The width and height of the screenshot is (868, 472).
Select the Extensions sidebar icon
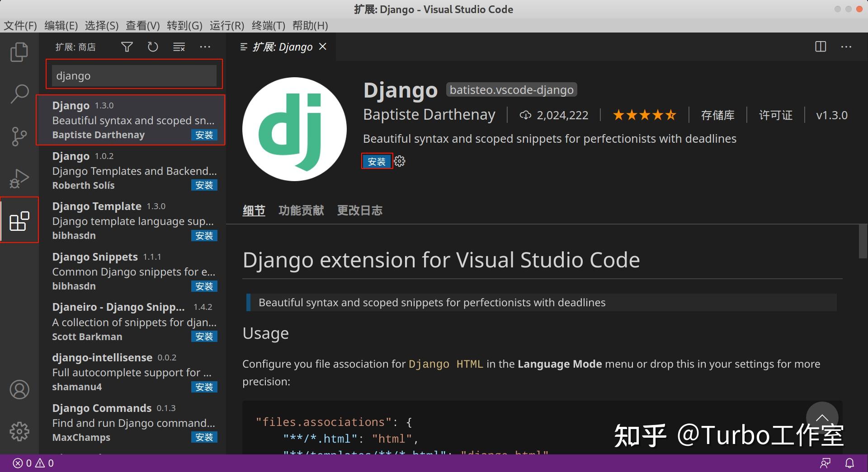pos(19,220)
